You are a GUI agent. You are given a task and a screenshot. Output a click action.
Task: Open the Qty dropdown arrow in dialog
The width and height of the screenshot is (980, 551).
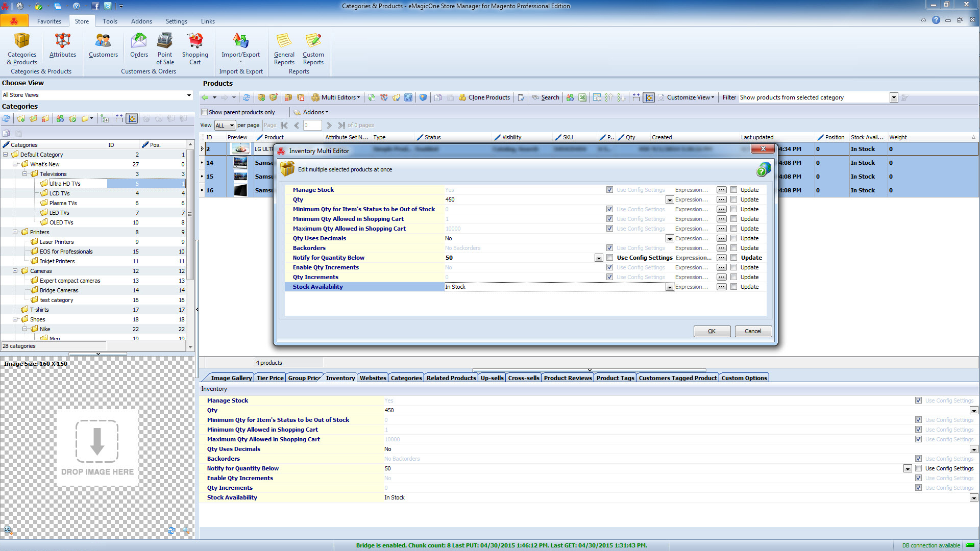669,200
